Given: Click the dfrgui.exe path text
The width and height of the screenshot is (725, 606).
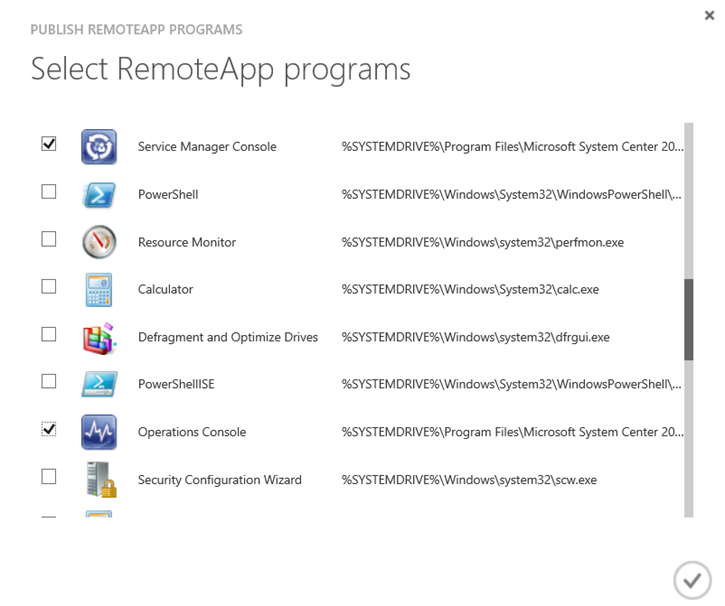Looking at the screenshot, I should [475, 337].
